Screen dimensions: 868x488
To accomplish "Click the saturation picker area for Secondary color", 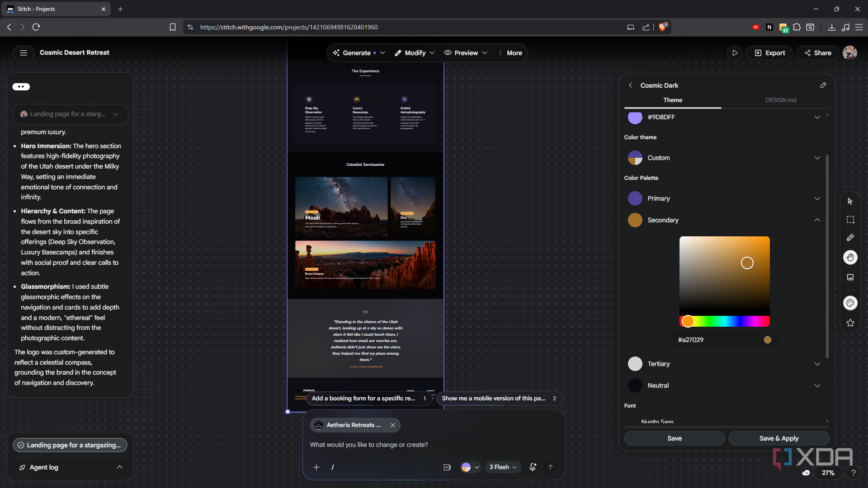I will click(x=725, y=276).
